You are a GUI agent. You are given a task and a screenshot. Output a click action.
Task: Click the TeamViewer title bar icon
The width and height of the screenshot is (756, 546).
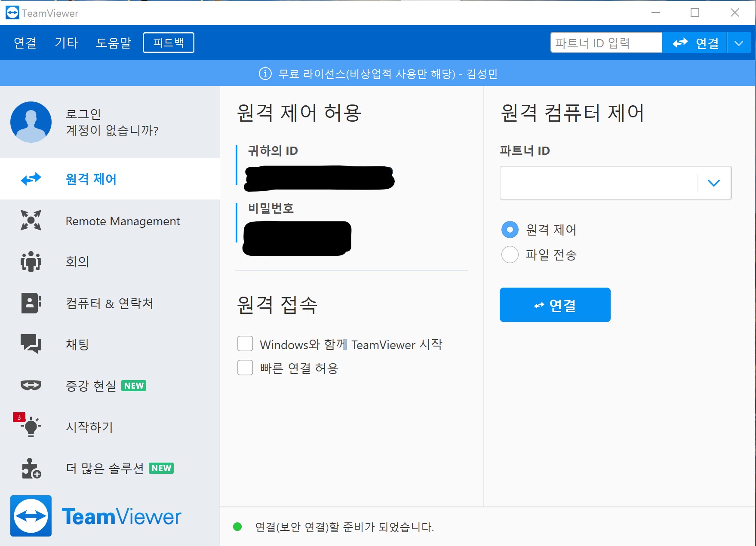(x=12, y=13)
